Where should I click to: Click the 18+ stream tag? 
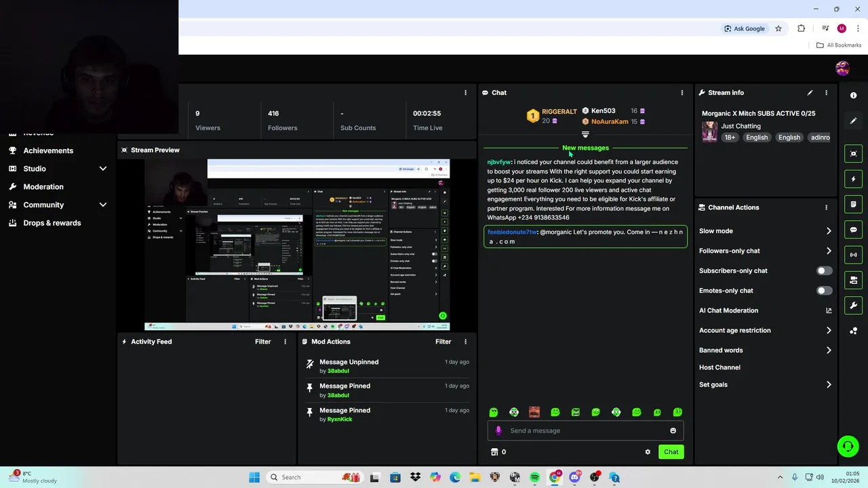point(730,138)
